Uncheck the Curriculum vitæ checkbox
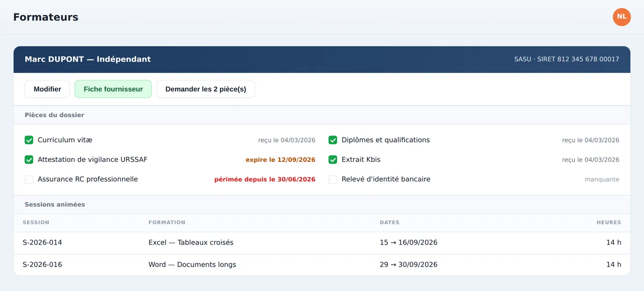The height and width of the screenshot is (291, 644). pyautogui.click(x=29, y=140)
